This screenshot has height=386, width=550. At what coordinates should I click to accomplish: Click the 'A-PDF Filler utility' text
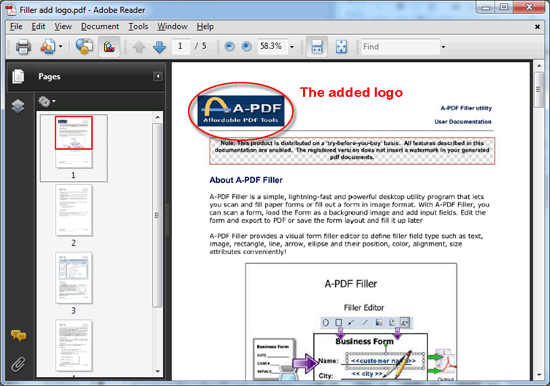[x=466, y=108]
